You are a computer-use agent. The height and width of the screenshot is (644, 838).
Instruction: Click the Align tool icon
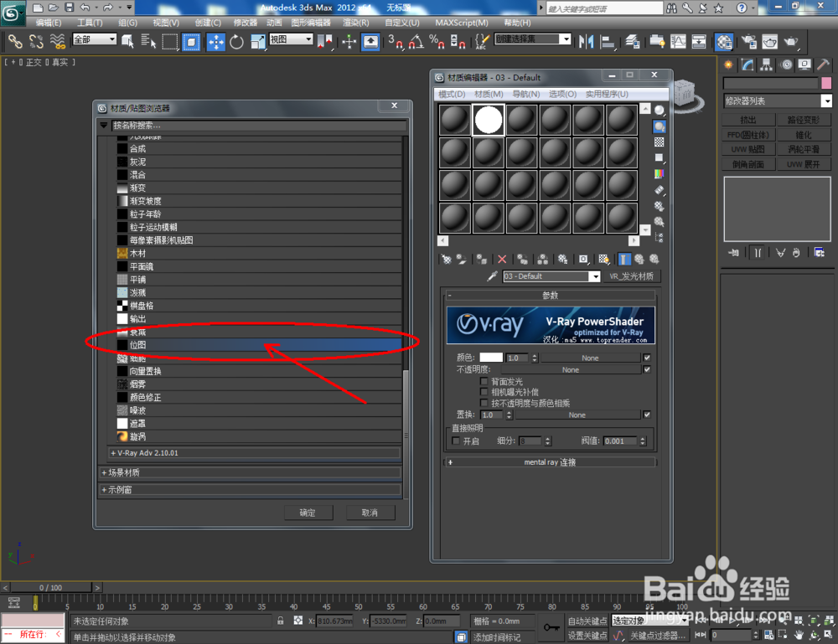point(607,42)
